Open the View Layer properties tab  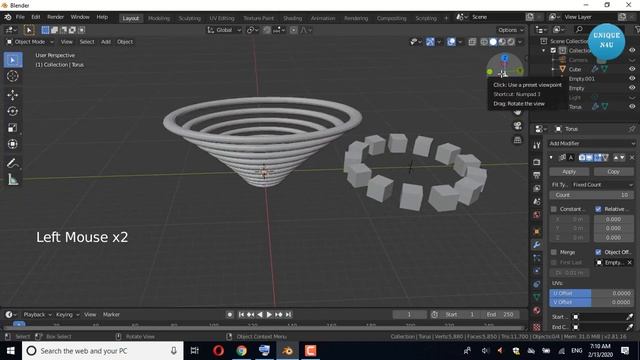[537, 188]
